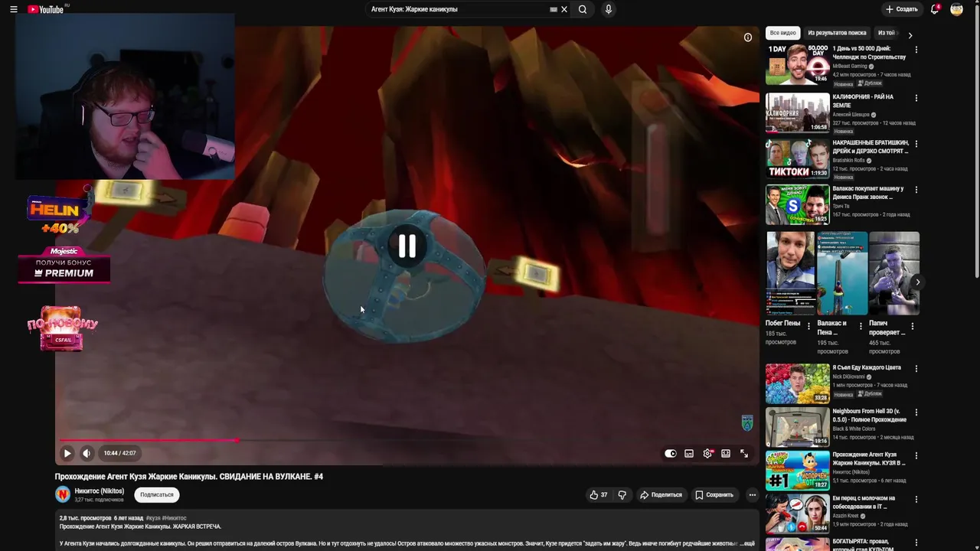
Task: Click the play button in player controls
Action: [67, 453]
